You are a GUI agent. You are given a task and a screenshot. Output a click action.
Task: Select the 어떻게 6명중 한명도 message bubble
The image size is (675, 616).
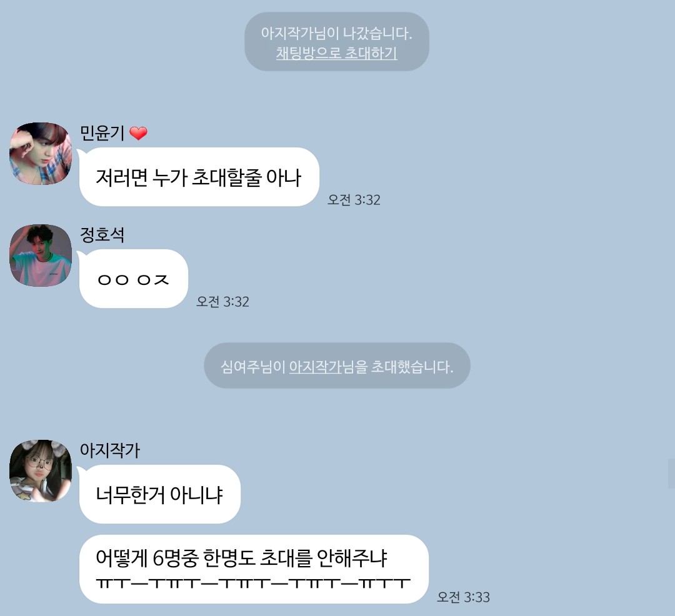point(254,569)
